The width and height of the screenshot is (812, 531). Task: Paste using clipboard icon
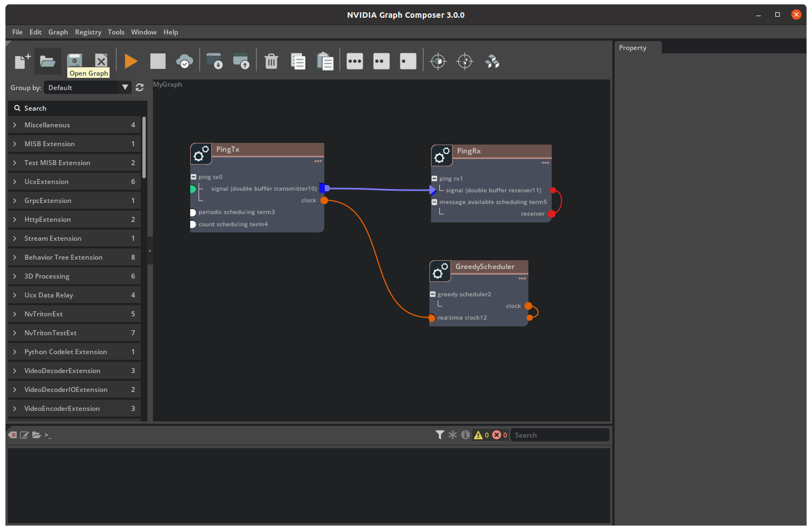tap(325, 61)
